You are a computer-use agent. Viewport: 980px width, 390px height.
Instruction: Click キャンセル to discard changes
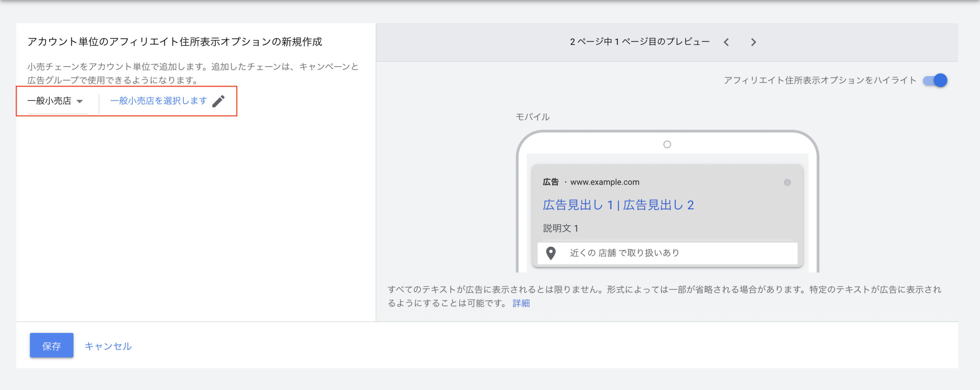108,346
